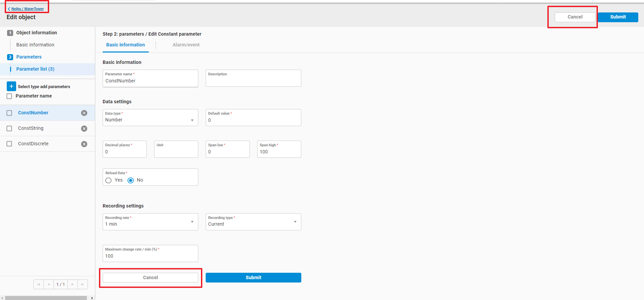Open Basic information under Object information
This screenshot has height=300, width=644.
35,45
